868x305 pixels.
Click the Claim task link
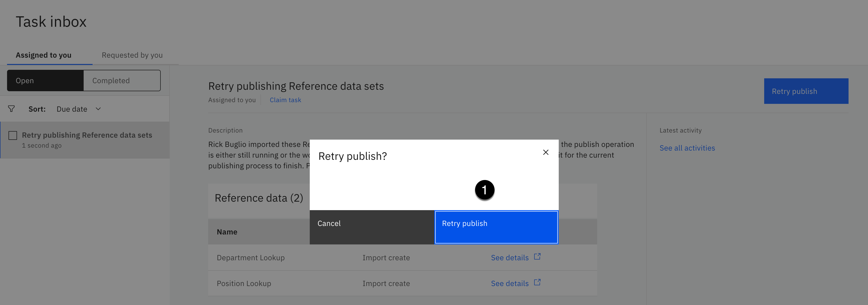pyautogui.click(x=285, y=100)
